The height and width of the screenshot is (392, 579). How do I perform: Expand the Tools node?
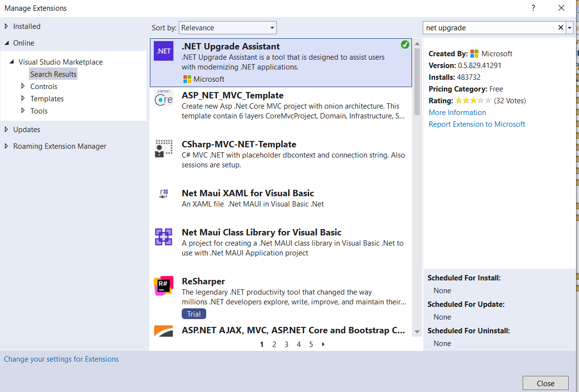[x=23, y=110]
